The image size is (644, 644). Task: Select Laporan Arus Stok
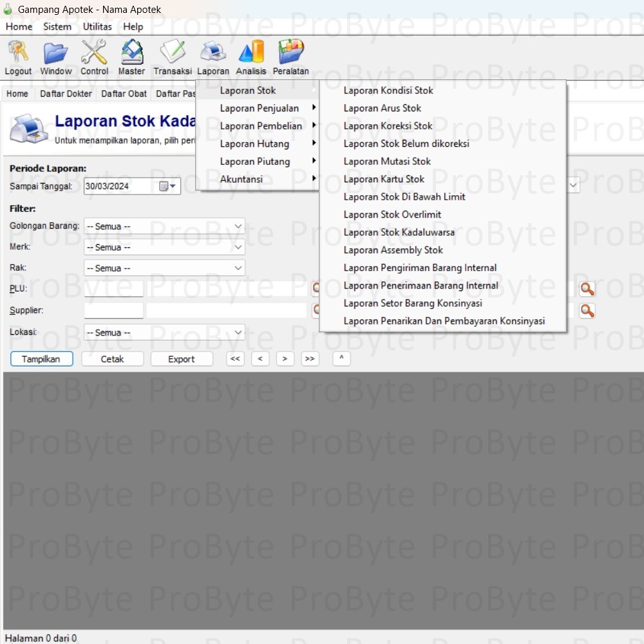coord(443,108)
